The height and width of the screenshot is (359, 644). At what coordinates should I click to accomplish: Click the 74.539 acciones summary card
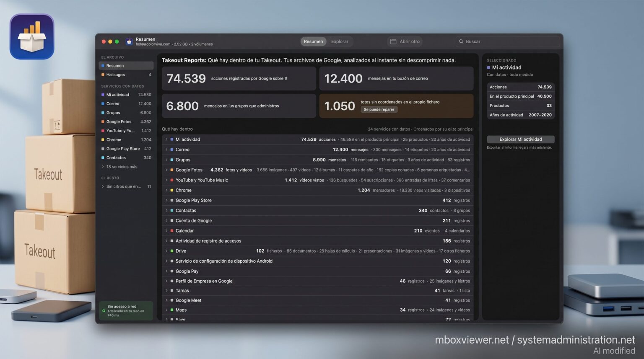coord(239,78)
